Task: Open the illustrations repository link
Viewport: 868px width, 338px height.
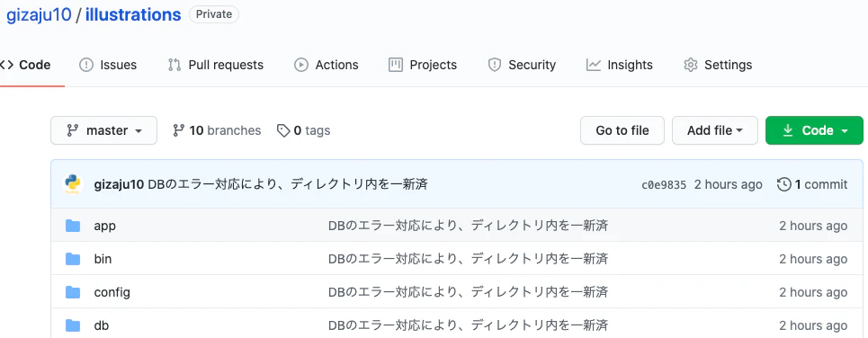Action: pyautogui.click(x=133, y=15)
